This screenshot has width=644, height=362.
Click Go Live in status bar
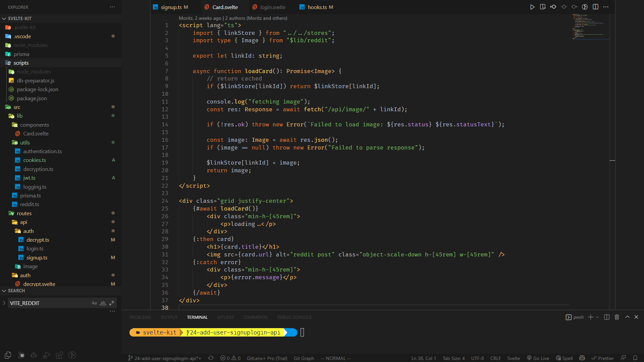538,358
